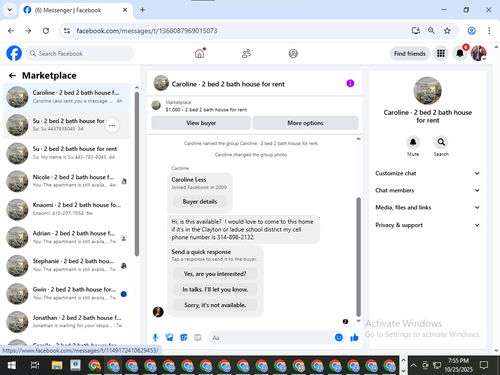Click in Search Facebook field
The image size is (500, 375).
(x=80, y=53)
